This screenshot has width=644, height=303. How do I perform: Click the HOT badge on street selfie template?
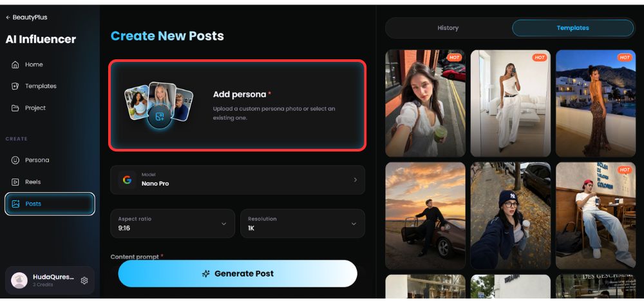[x=454, y=57]
